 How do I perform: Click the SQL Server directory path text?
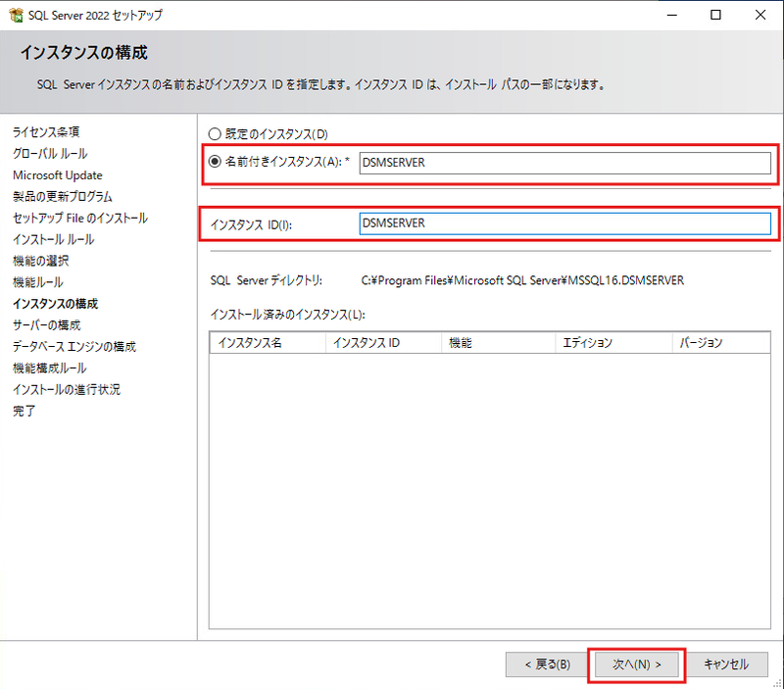click(x=522, y=280)
